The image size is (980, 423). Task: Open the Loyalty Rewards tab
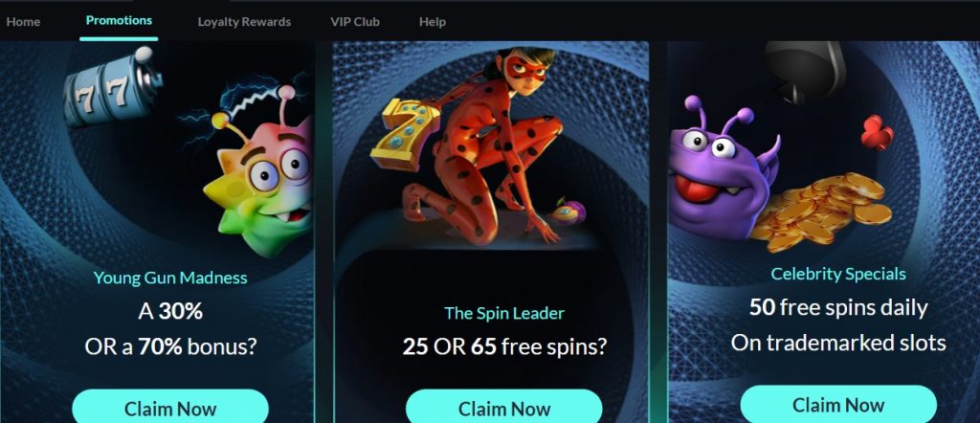pyautogui.click(x=244, y=21)
